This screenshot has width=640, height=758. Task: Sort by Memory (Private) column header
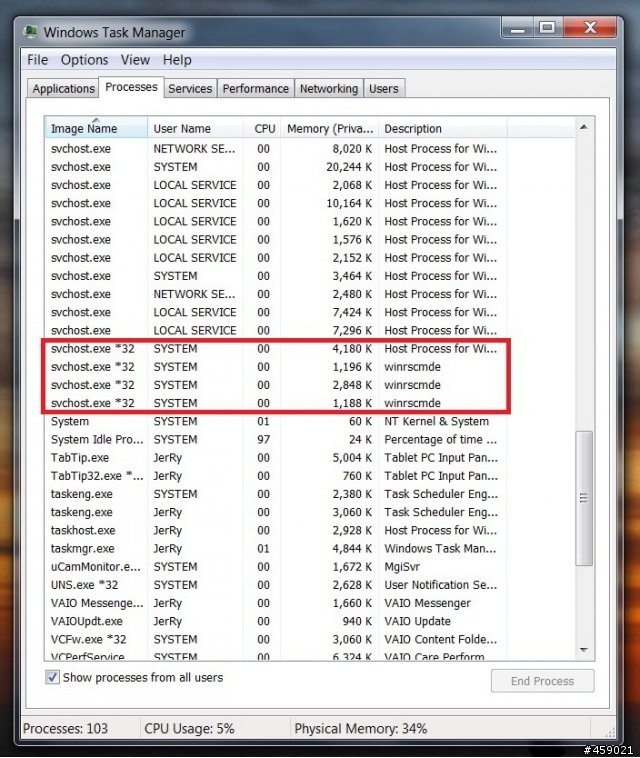(x=329, y=128)
